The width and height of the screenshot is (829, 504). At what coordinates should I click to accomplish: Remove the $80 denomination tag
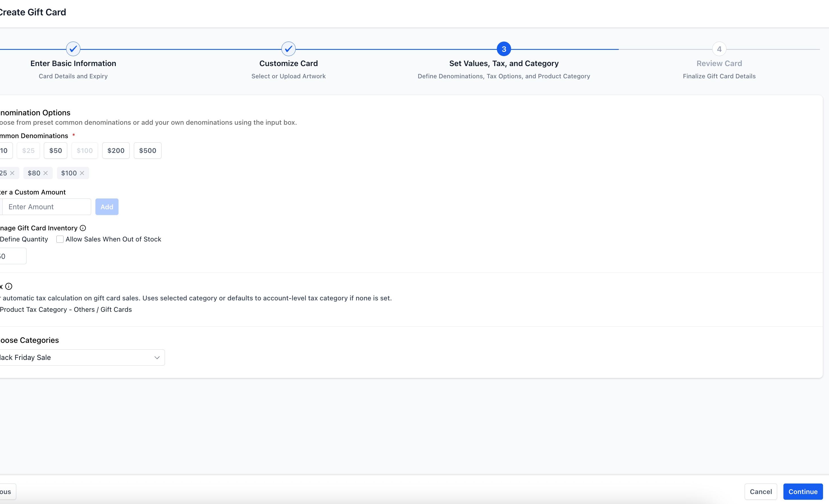[46, 173]
